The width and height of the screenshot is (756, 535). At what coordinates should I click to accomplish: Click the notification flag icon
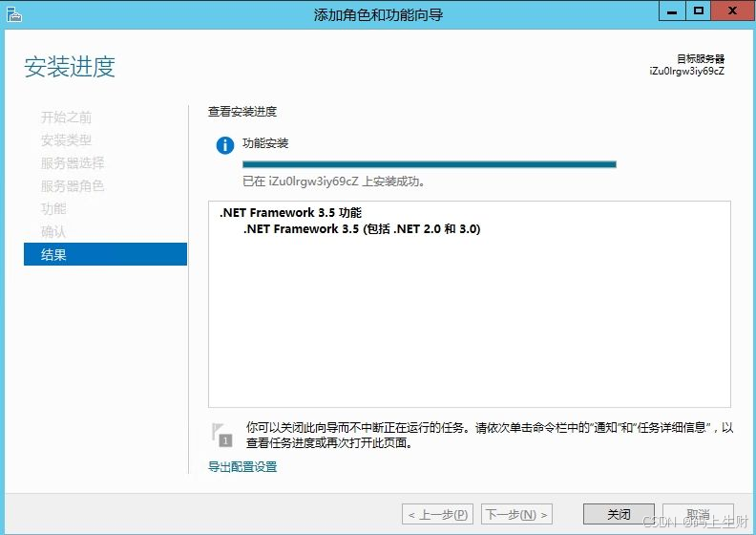[221, 435]
